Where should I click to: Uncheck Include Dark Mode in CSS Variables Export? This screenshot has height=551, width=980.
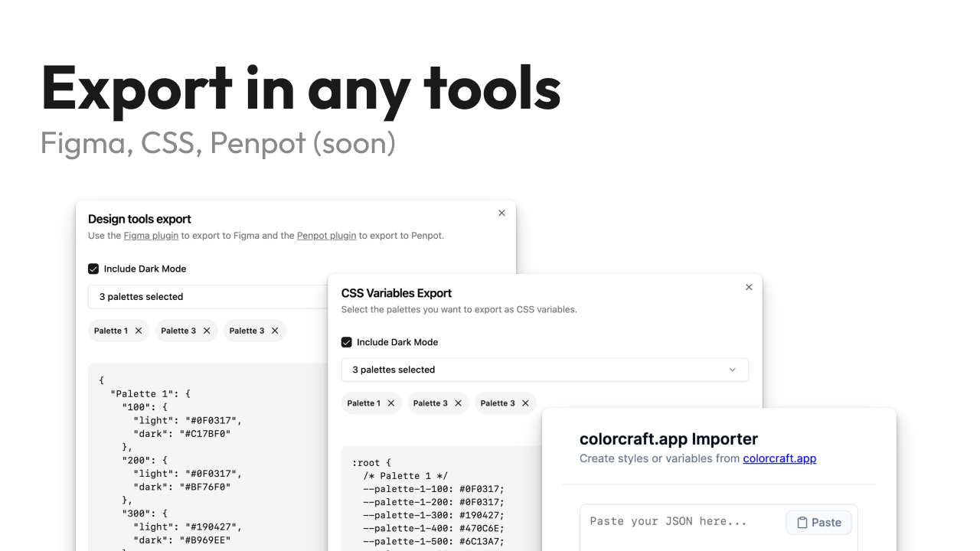click(346, 342)
